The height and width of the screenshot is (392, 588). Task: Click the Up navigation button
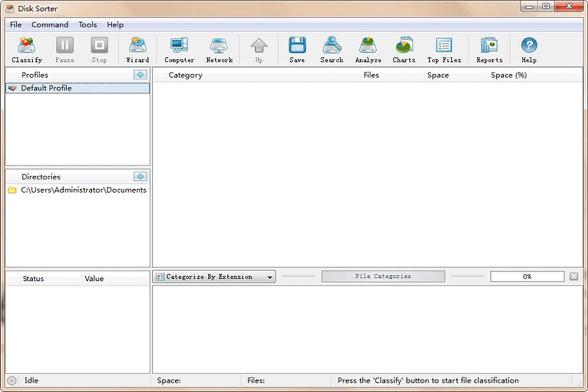click(259, 49)
